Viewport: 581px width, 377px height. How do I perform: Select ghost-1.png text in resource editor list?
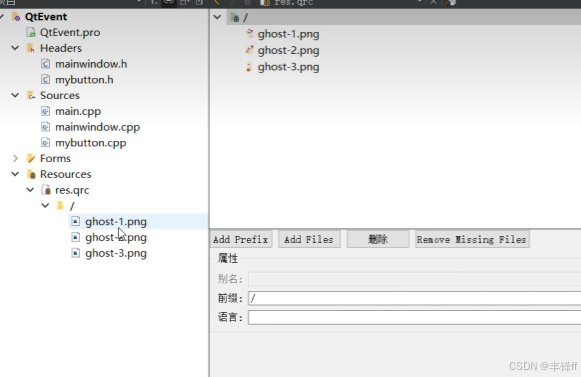tap(289, 34)
